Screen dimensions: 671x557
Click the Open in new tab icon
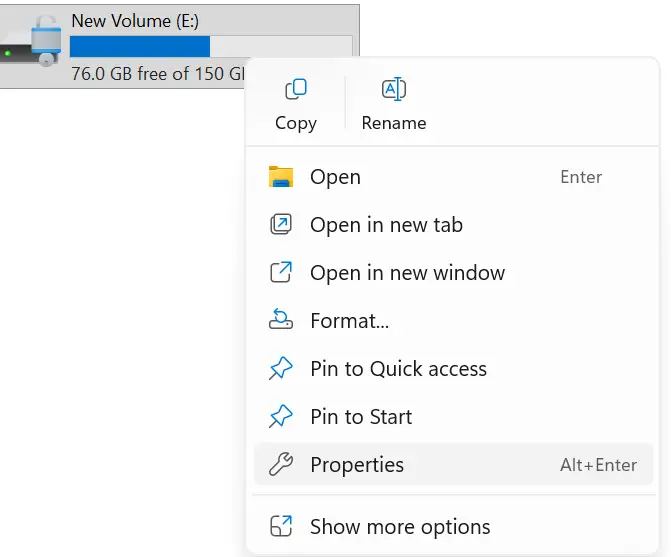click(281, 225)
